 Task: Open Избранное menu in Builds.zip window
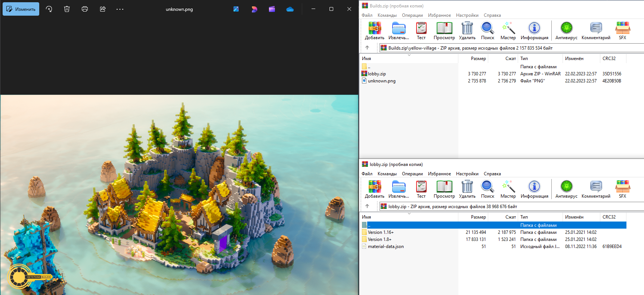coord(439,15)
